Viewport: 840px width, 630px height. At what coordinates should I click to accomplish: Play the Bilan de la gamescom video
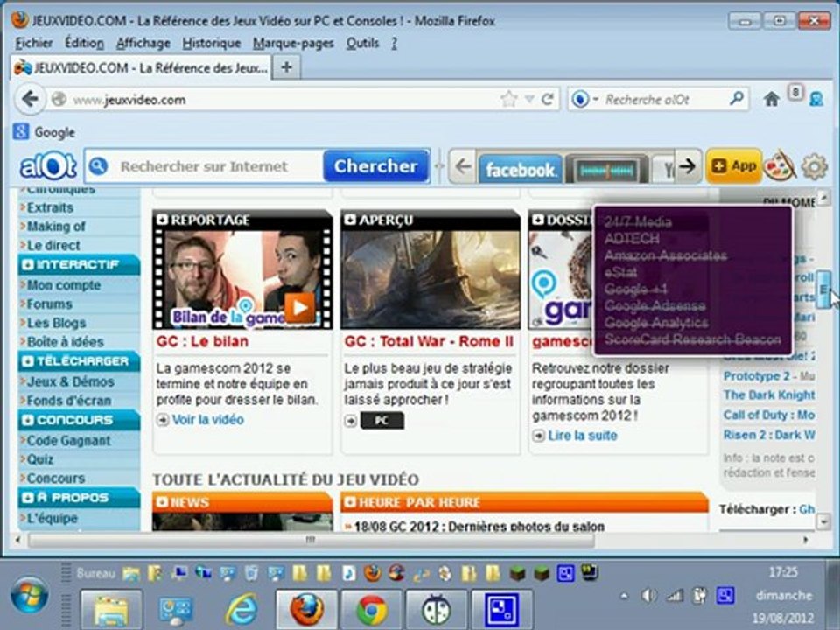click(x=299, y=307)
